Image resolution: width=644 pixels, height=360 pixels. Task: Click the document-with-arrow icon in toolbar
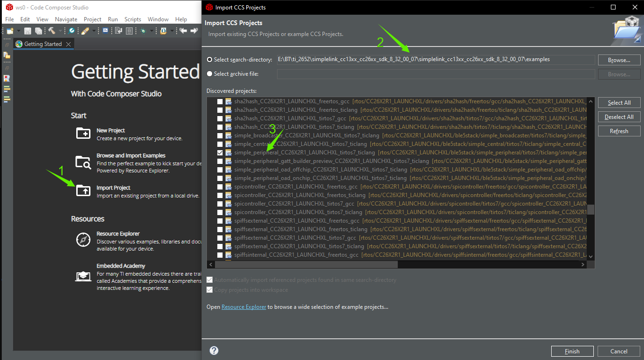click(x=118, y=31)
